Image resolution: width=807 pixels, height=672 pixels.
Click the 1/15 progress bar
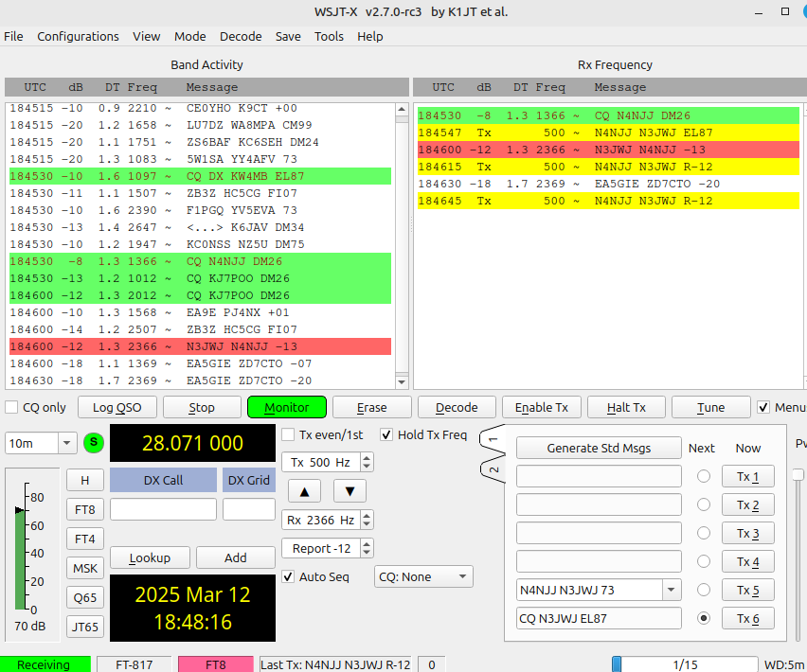click(685, 664)
